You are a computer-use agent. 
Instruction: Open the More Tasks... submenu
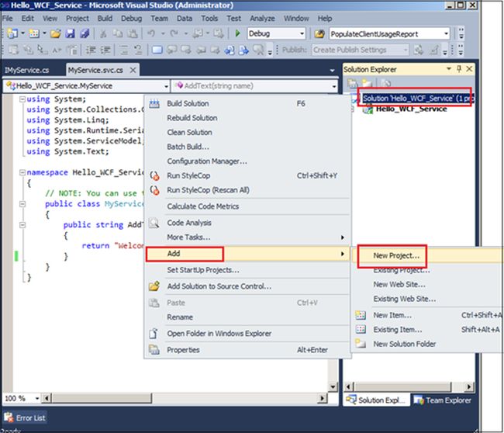click(x=247, y=237)
